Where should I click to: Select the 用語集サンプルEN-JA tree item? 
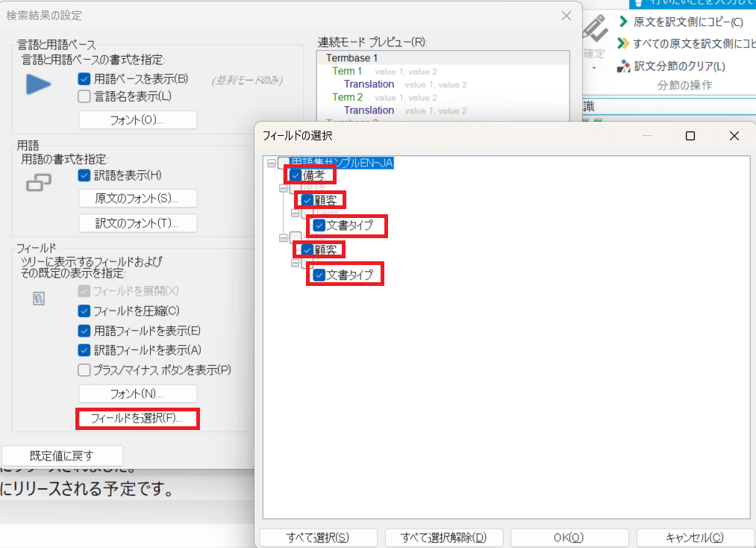coord(342,163)
